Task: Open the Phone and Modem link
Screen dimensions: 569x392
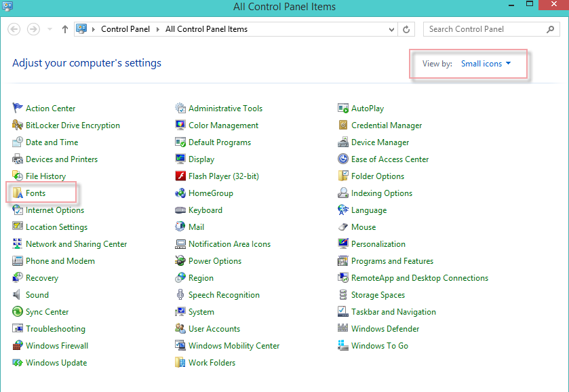Action: point(60,261)
